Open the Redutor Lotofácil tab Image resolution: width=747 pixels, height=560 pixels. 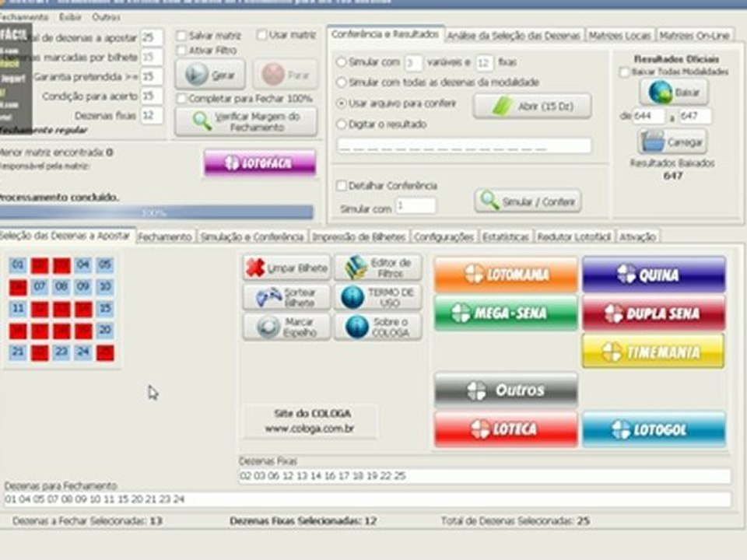[x=573, y=236]
